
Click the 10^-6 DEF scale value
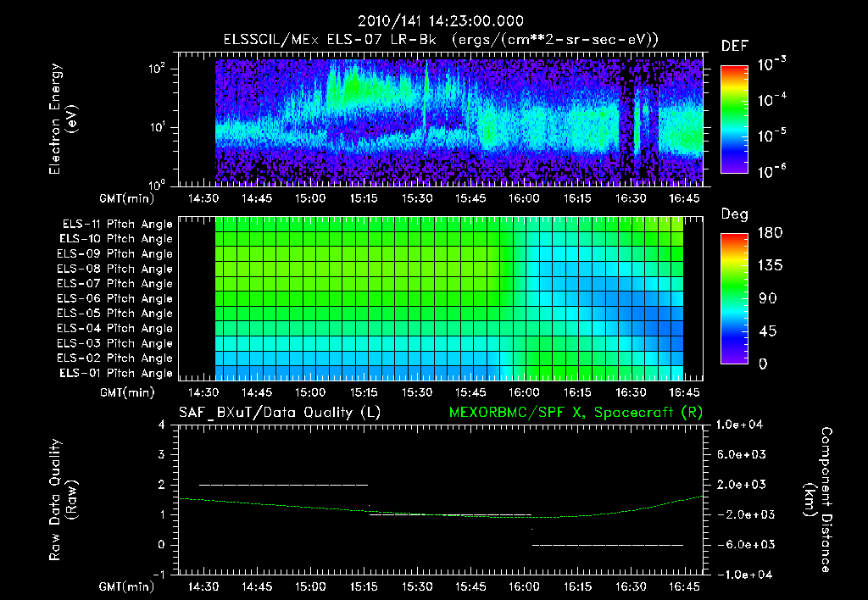click(771, 171)
